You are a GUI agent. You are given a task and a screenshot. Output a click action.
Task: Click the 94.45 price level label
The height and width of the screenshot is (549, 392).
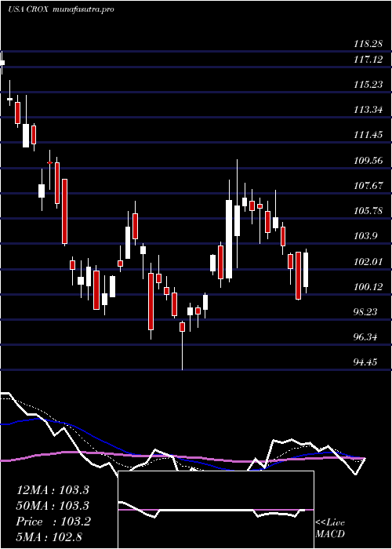point(365,362)
